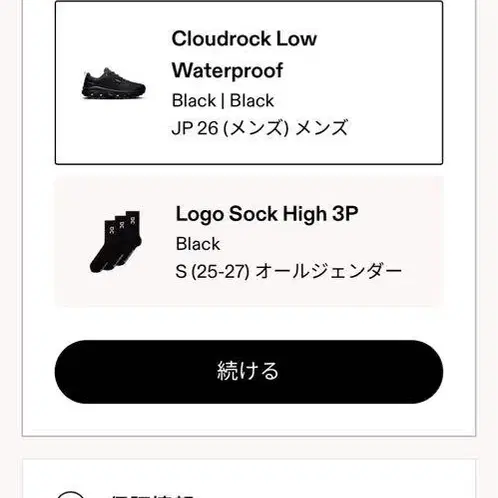Viewport: 498px width, 498px height.
Task: Click the sock's Black color label
Action: (x=198, y=244)
